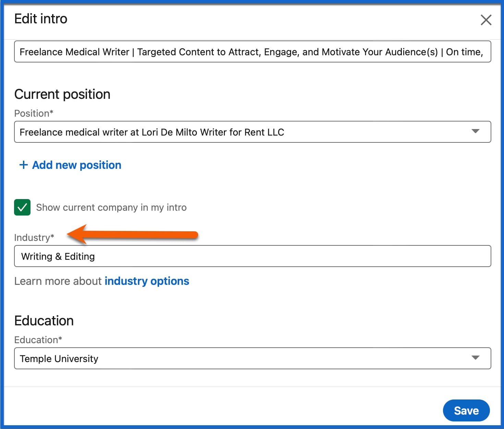The width and height of the screenshot is (504, 429).
Task: Click the Education section heading
Action: pos(44,320)
